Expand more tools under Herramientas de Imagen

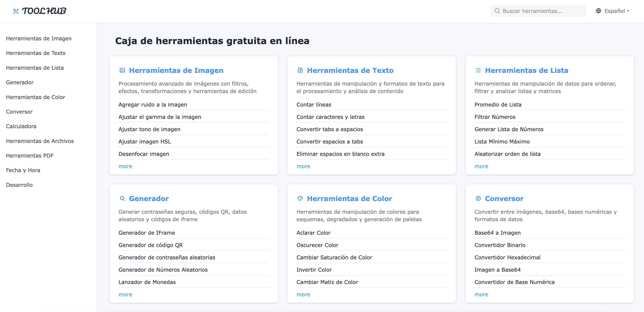[x=125, y=166]
